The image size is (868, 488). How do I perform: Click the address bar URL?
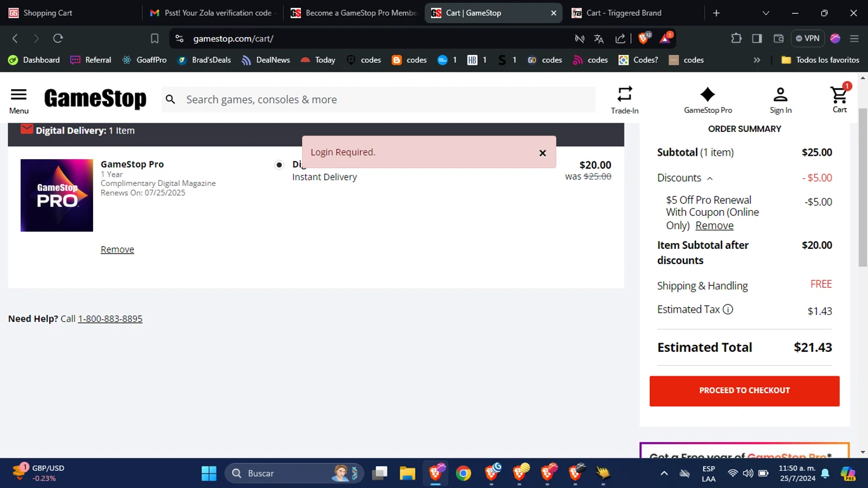click(233, 38)
